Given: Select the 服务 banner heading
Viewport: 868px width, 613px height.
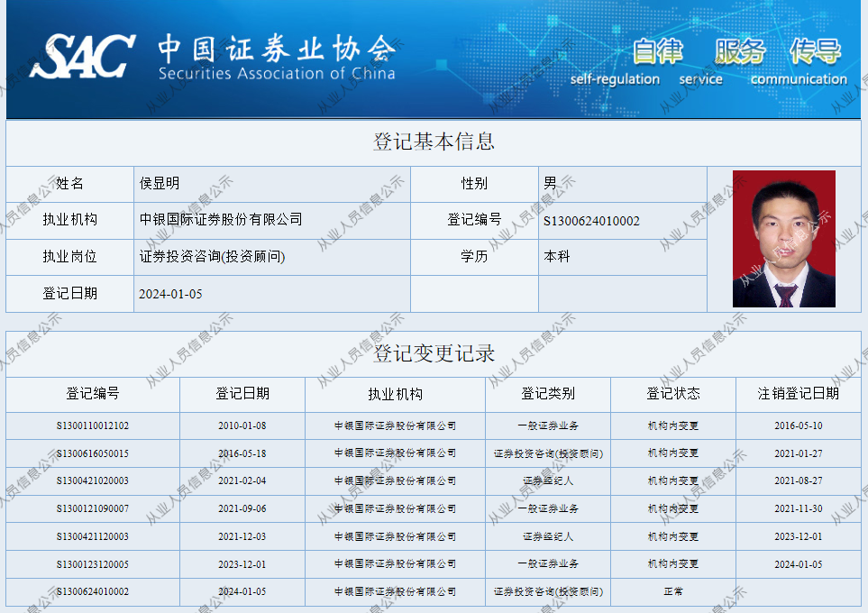Looking at the screenshot, I should 740,51.
